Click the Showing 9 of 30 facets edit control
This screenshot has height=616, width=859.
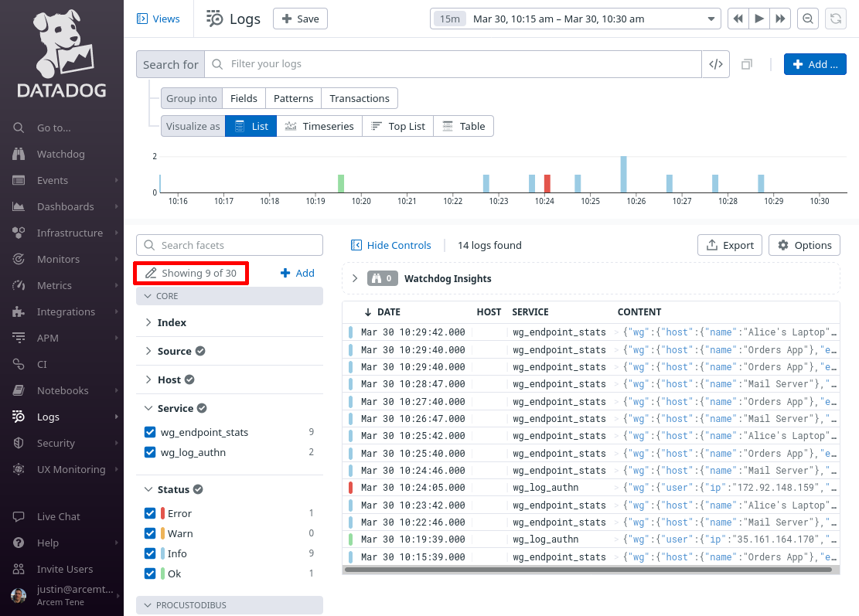tap(191, 273)
